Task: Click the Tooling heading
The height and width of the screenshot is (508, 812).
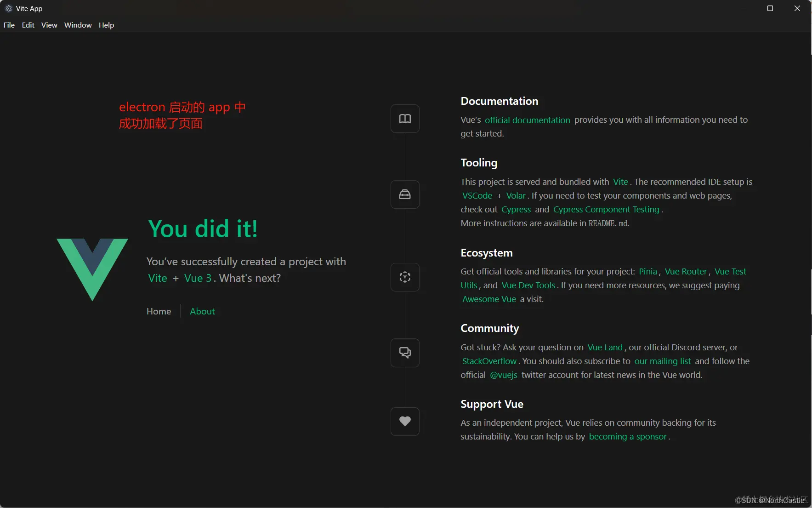Action: (479, 163)
